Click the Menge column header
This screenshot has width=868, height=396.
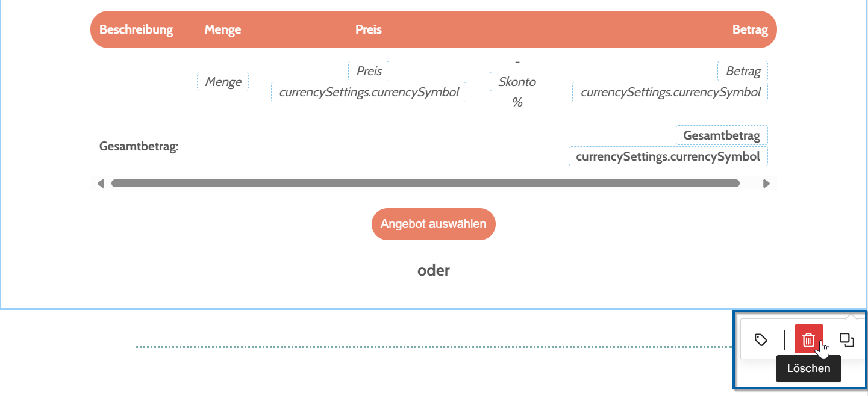[x=223, y=29]
